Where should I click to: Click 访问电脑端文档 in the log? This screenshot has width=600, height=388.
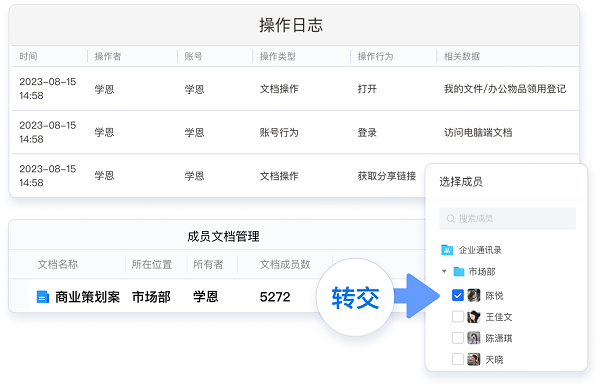478,132
